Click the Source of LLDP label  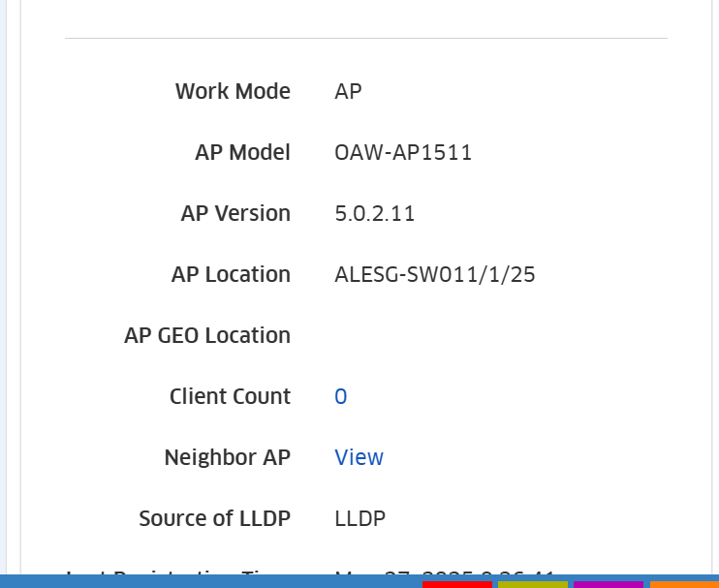click(x=214, y=518)
